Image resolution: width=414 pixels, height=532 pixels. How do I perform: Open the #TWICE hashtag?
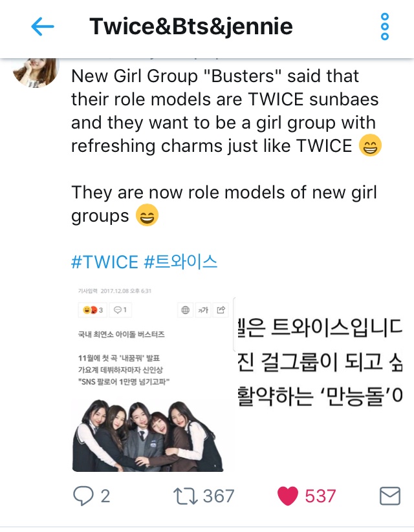(x=105, y=262)
